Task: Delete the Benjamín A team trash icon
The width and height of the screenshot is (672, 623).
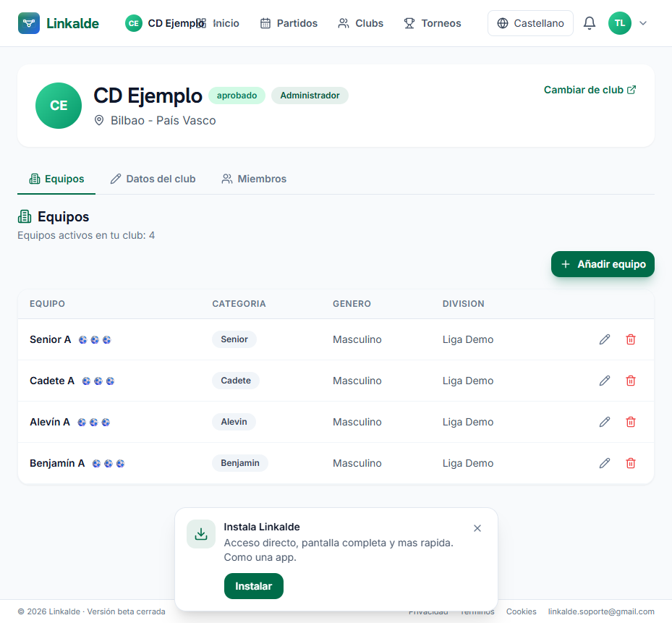Action: tap(631, 463)
